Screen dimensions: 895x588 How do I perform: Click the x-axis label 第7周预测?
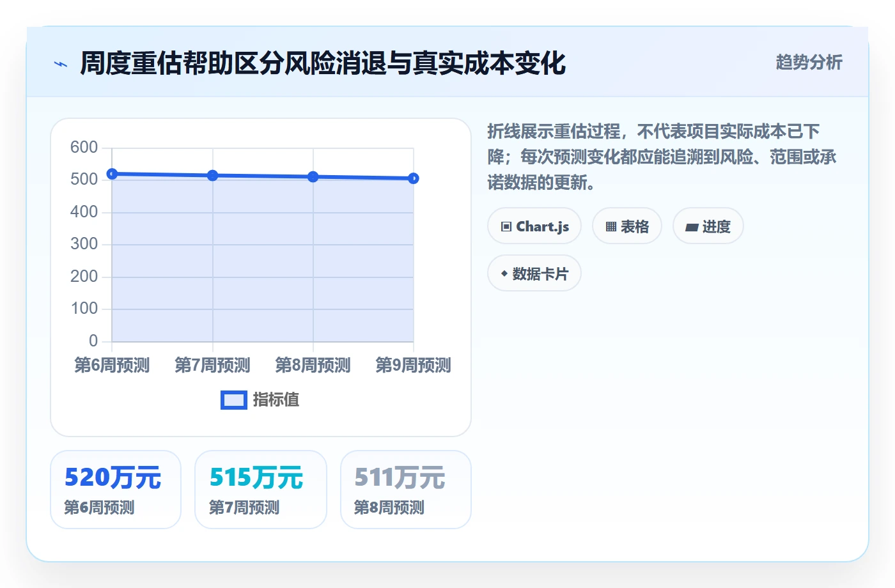pos(213,365)
